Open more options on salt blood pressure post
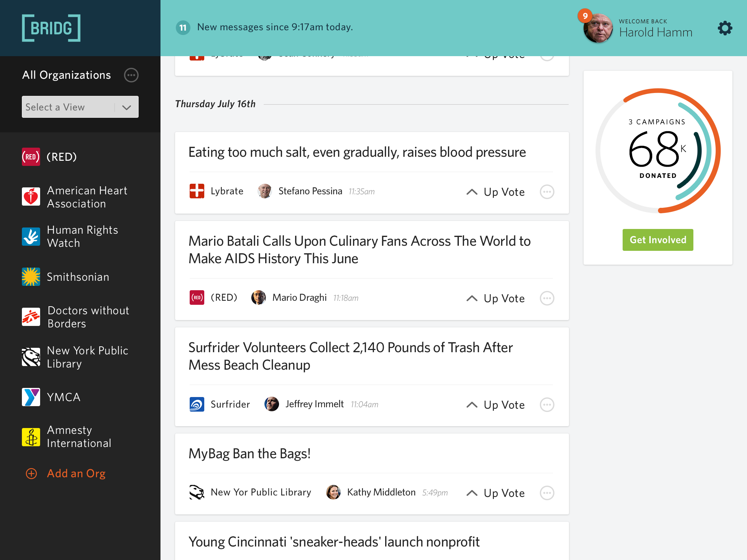 [x=547, y=192]
